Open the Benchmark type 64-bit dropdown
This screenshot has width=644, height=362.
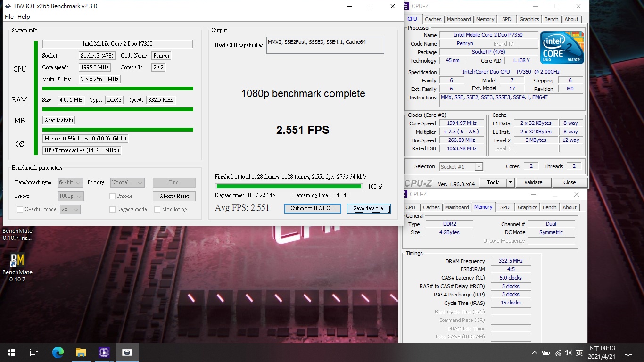[70, 182]
